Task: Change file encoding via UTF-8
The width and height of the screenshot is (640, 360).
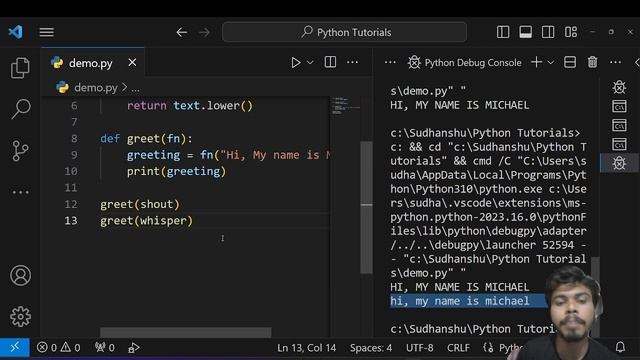Action: [x=420, y=348]
